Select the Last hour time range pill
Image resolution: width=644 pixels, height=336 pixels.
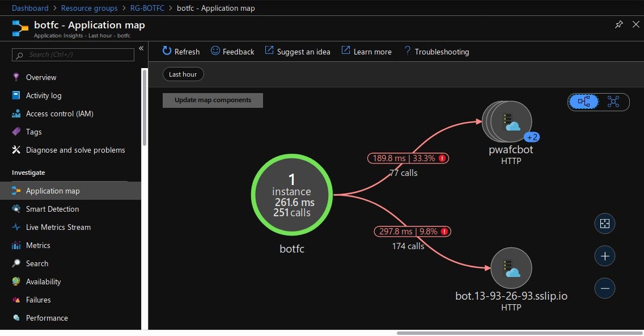point(183,74)
